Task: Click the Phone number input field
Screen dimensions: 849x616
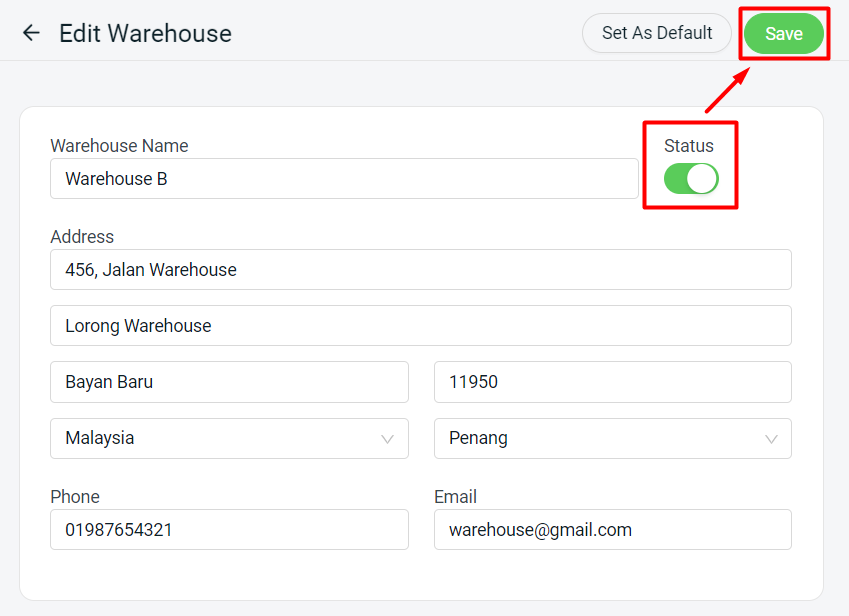Action: pyautogui.click(x=229, y=530)
